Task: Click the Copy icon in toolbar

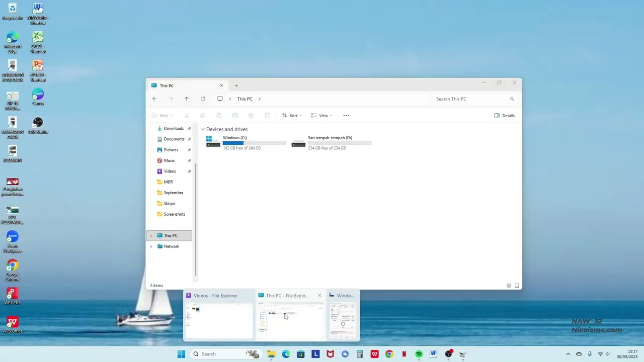Action: 203,116
